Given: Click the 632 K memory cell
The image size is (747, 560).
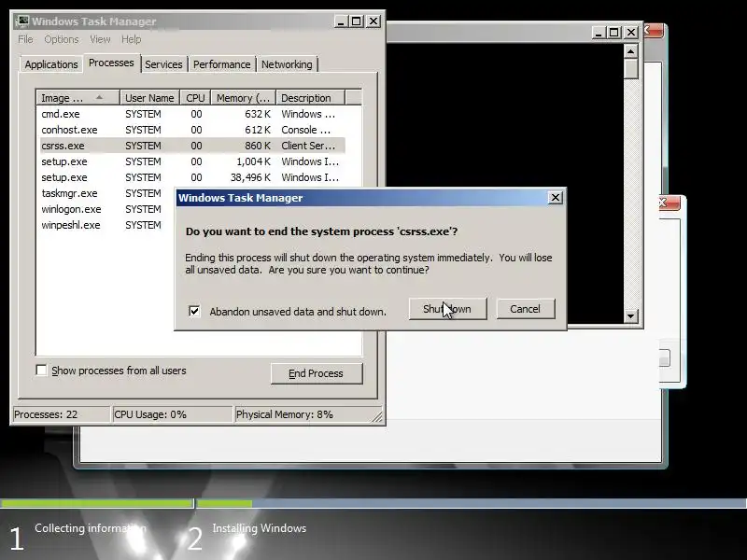Looking at the screenshot, I should 258,114.
